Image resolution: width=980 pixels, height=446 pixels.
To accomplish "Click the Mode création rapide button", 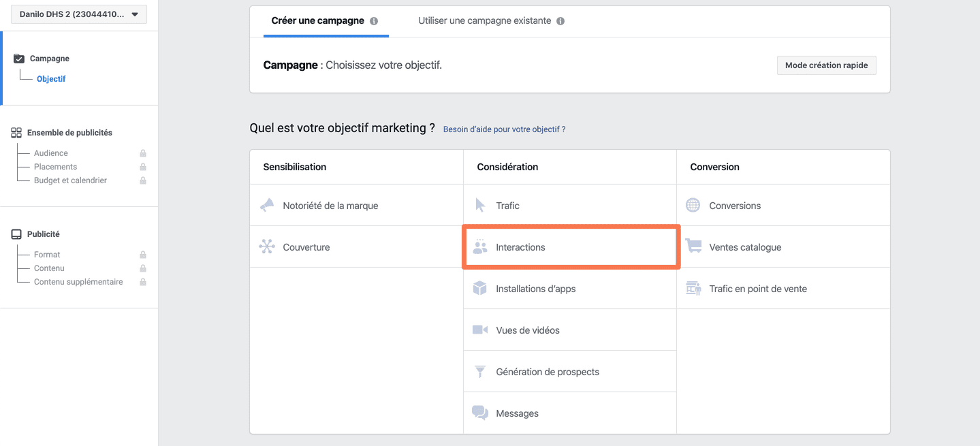I will pos(826,65).
